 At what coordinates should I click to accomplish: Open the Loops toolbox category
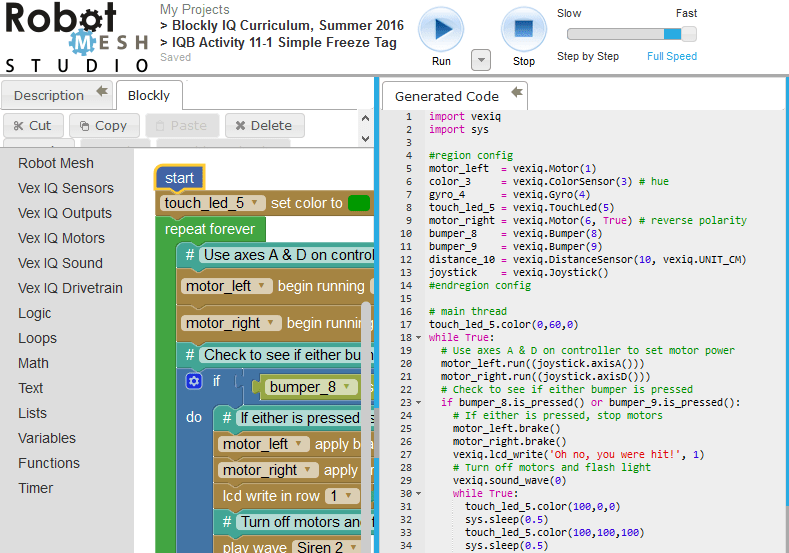click(x=37, y=338)
